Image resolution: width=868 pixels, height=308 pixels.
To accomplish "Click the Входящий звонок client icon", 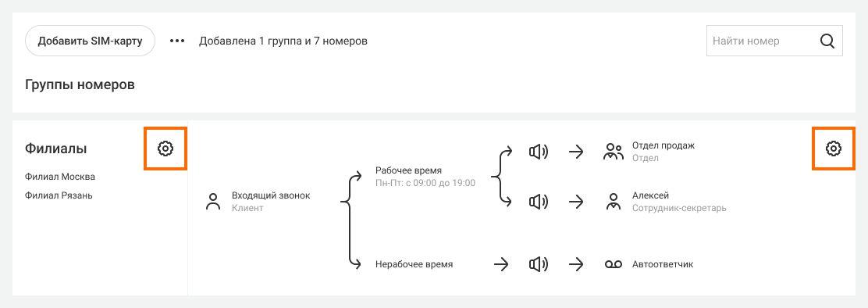I will (213, 202).
